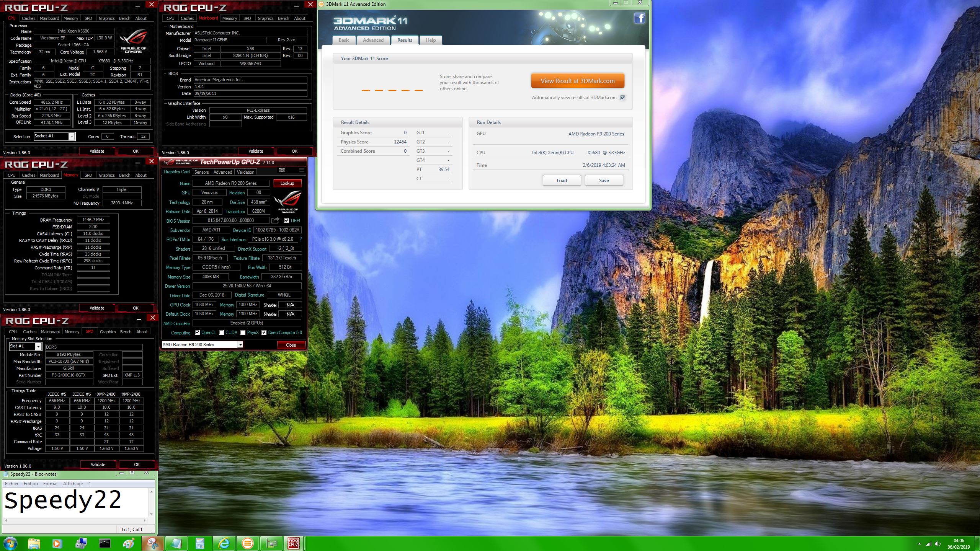This screenshot has width=980, height=551.
Task: Click the Bus Interface question mark in GPU-Z
Action: point(301,239)
